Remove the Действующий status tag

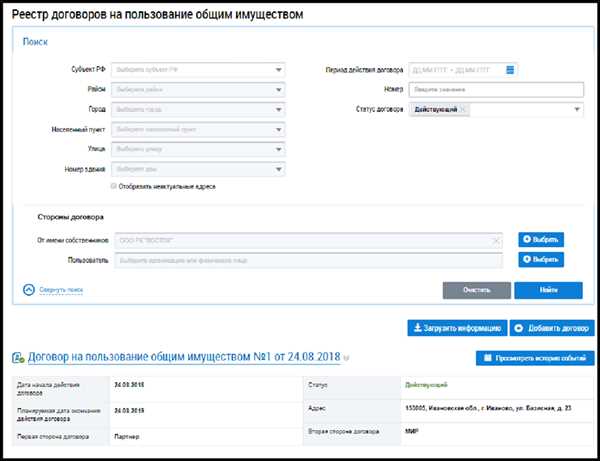(x=463, y=109)
